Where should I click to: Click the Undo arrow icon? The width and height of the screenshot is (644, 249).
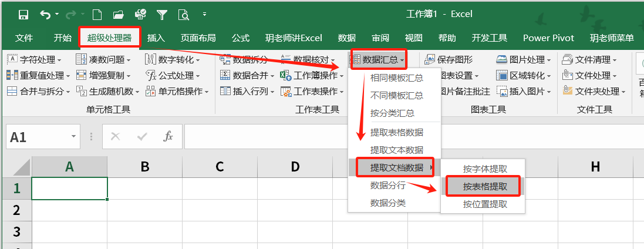pos(45,15)
